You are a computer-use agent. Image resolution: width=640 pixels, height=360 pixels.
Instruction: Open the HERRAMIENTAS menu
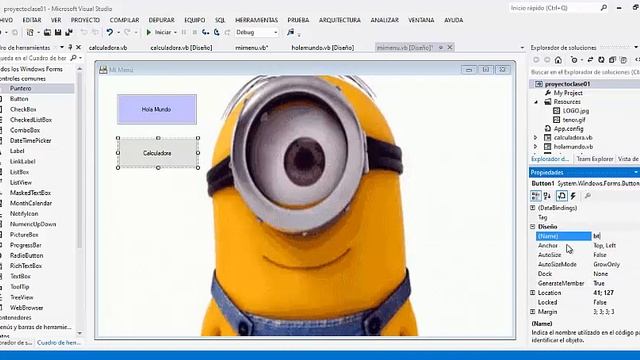coord(256,20)
